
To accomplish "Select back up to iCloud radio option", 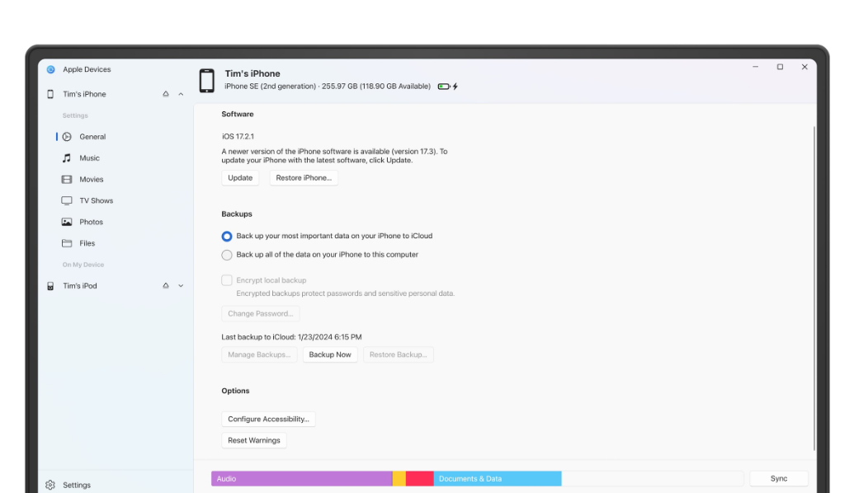I will [227, 237].
